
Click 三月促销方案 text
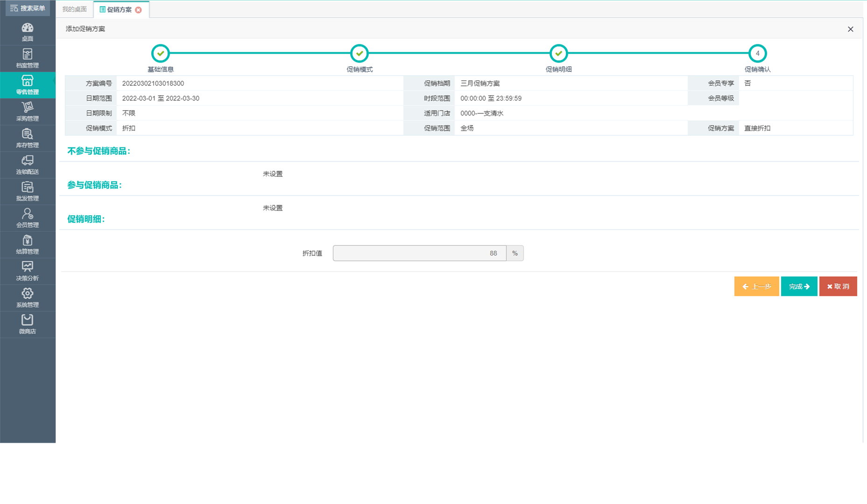point(480,83)
